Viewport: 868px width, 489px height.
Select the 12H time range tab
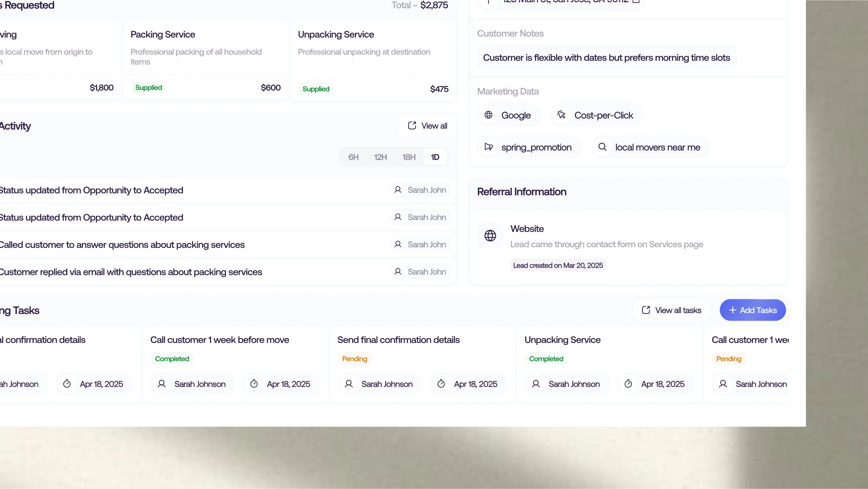click(x=380, y=157)
